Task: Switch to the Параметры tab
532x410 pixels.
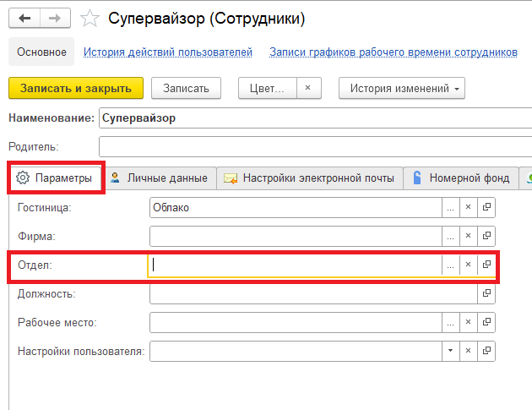Action: [x=56, y=178]
